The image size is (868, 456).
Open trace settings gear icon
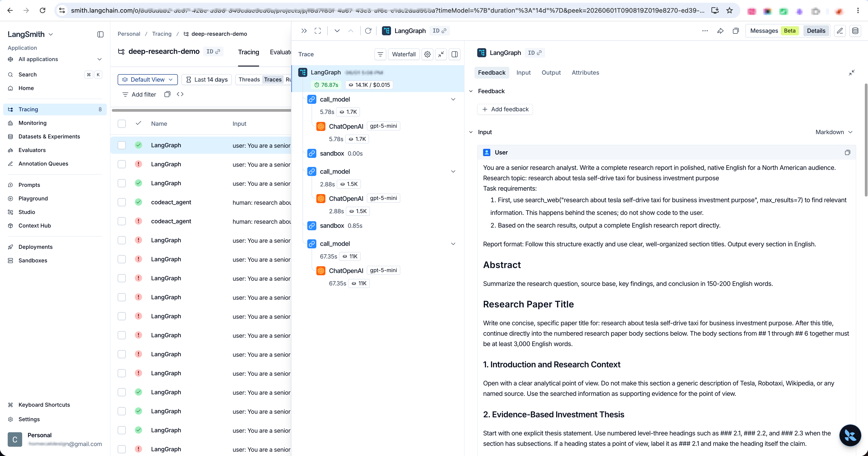click(427, 54)
